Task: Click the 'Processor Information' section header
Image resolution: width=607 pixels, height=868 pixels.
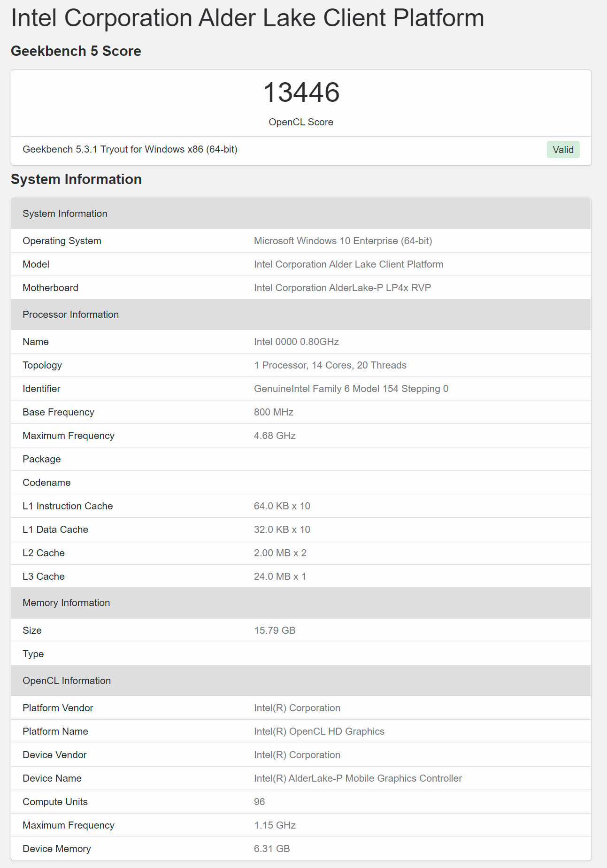Action: tap(301, 315)
